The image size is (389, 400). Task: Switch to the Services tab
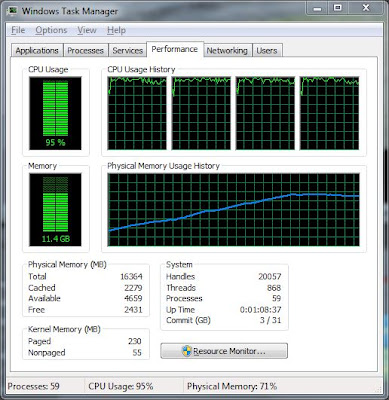tap(128, 50)
